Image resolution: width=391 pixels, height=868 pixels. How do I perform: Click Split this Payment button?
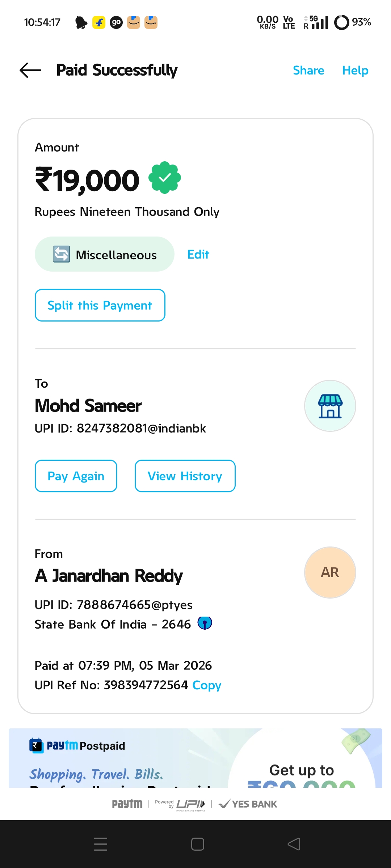100,305
